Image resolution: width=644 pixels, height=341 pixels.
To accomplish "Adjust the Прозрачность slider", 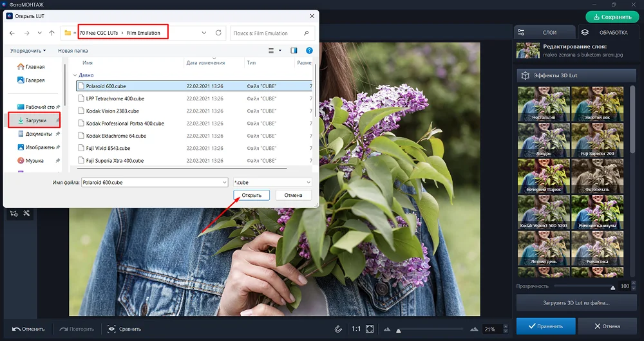I will tap(613, 287).
